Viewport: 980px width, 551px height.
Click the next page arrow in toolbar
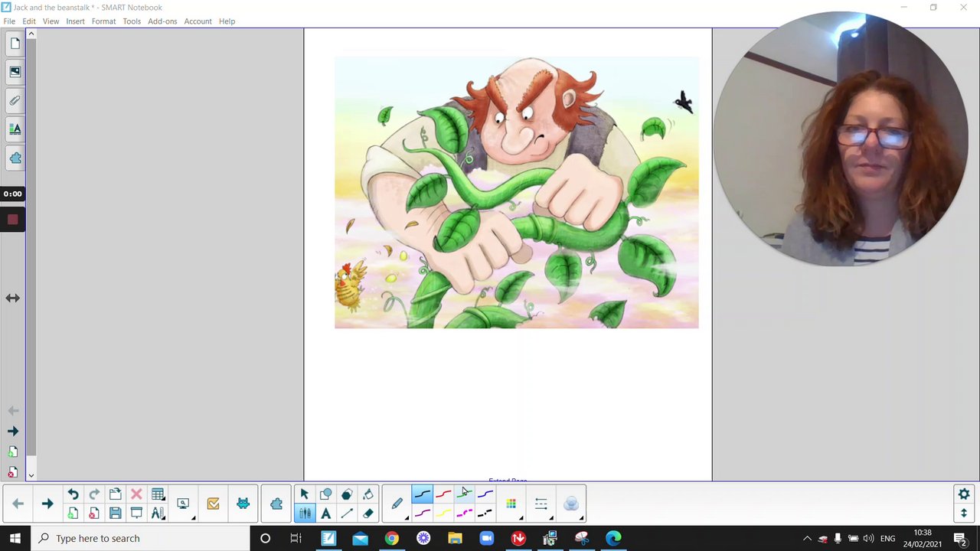point(47,504)
